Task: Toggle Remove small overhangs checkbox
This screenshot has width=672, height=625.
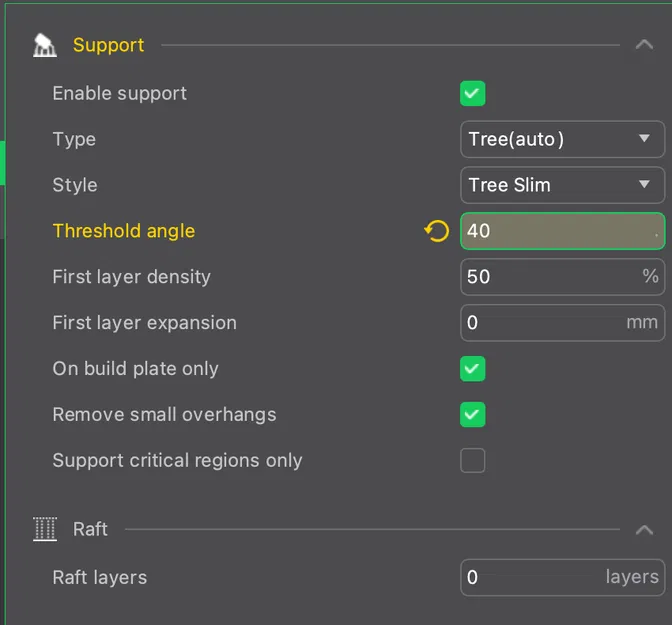Action: point(472,414)
